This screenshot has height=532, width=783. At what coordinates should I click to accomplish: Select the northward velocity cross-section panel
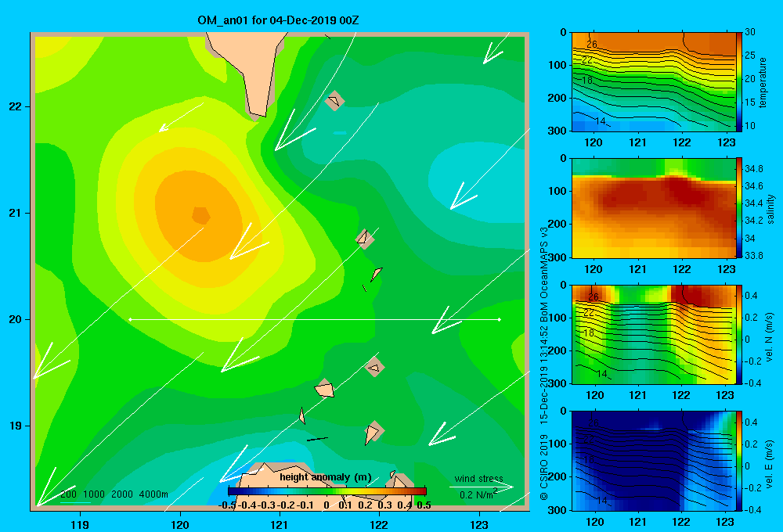click(x=654, y=334)
